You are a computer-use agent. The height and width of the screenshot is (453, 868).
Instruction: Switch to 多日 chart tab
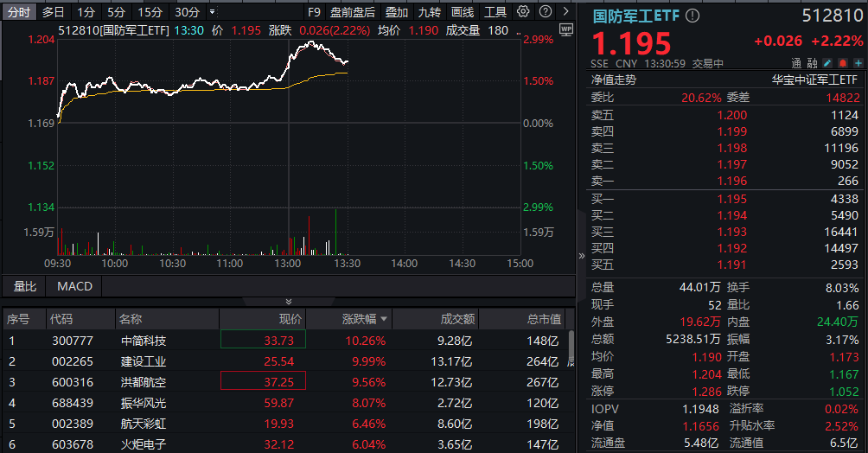click(53, 11)
